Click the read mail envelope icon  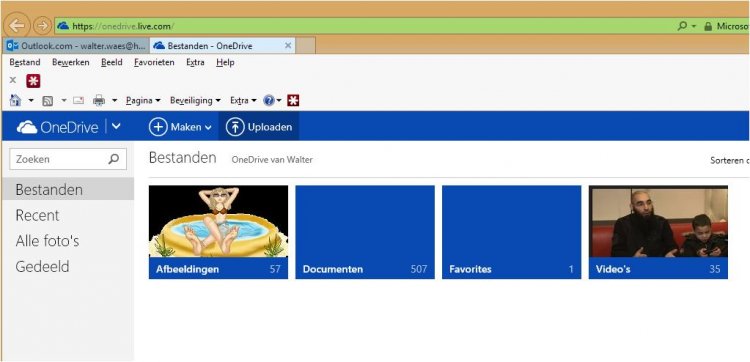pyautogui.click(x=78, y=100)
